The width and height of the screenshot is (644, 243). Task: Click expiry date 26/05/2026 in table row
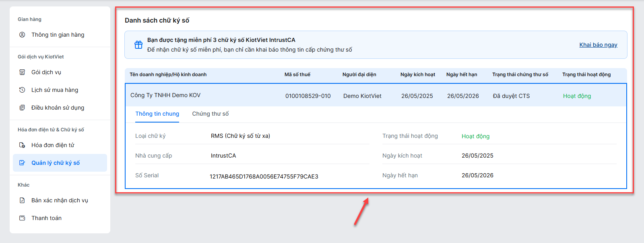(463, 96)
